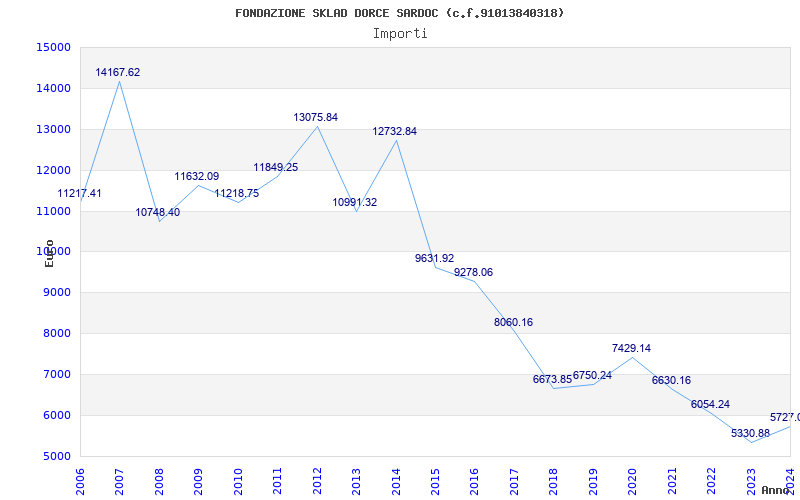Click the Euro y-axis title
This screenshot has width=800, height=500.
pos(49,253)
